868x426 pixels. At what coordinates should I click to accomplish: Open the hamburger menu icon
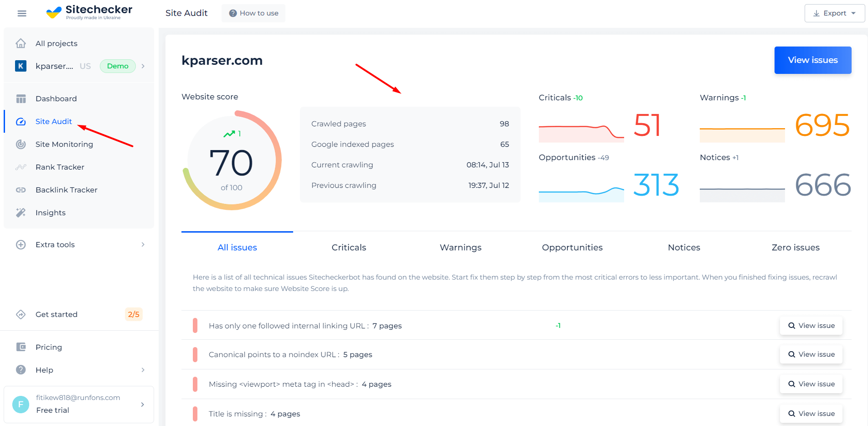22,13
